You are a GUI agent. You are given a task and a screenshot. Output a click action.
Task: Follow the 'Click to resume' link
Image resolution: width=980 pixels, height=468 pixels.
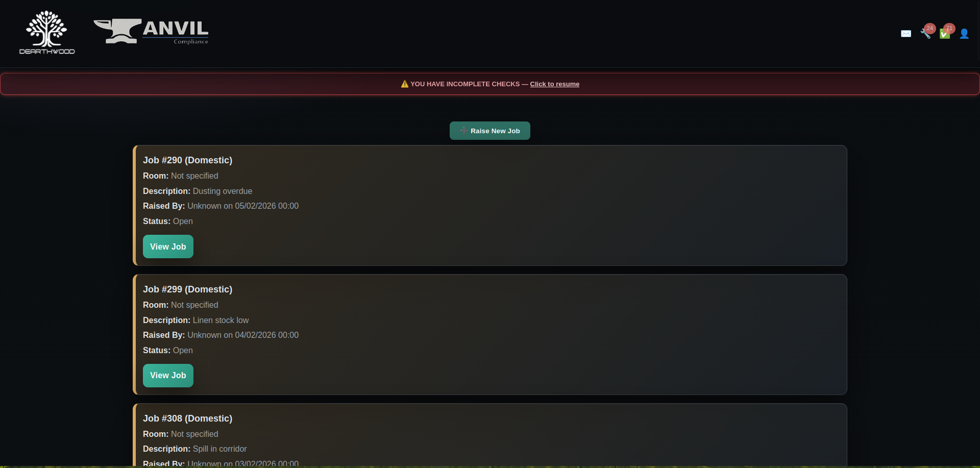[554, 84]
